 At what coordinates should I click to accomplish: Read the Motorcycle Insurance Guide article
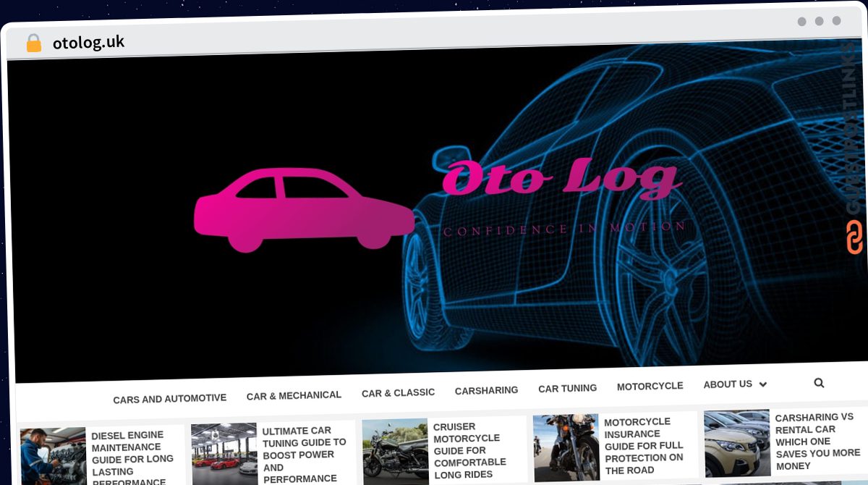click(644, 445)
